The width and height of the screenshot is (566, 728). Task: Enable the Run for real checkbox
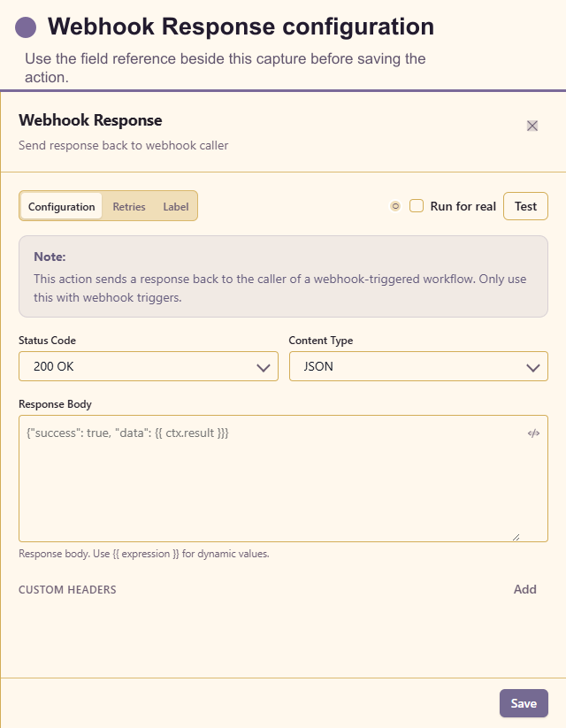[x=417, y=206]
